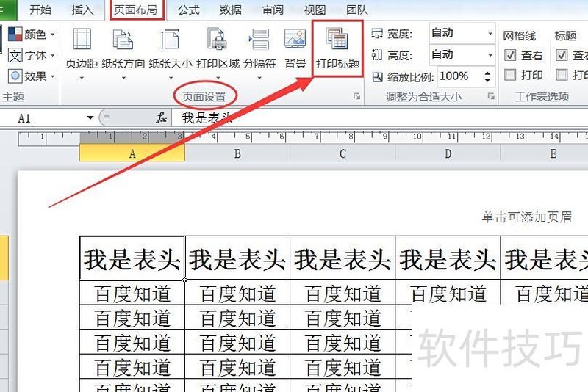588x392 pixels.
Task: Switch to the Formulas (公式) tab
Action: point(188,10)
